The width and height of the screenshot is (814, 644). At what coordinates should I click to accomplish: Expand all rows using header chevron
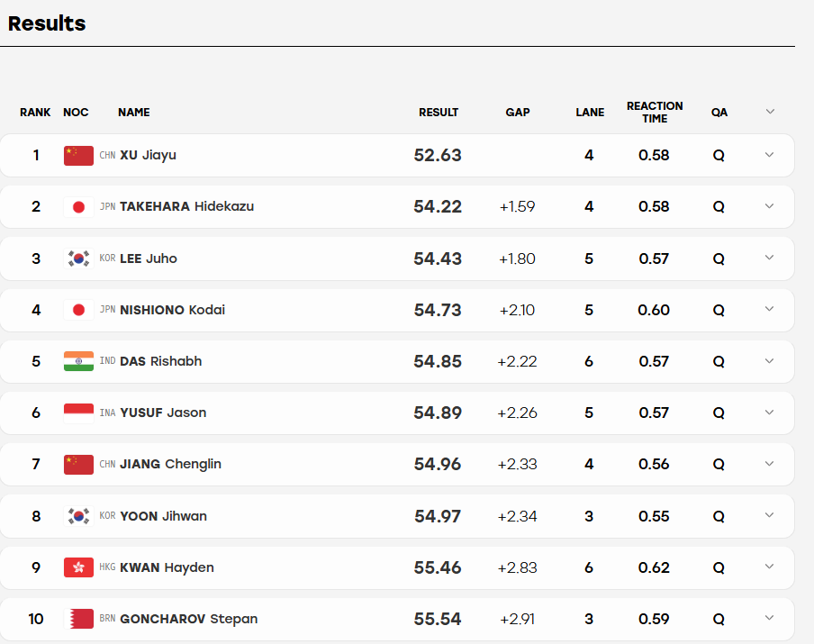(x=770, y=112)
